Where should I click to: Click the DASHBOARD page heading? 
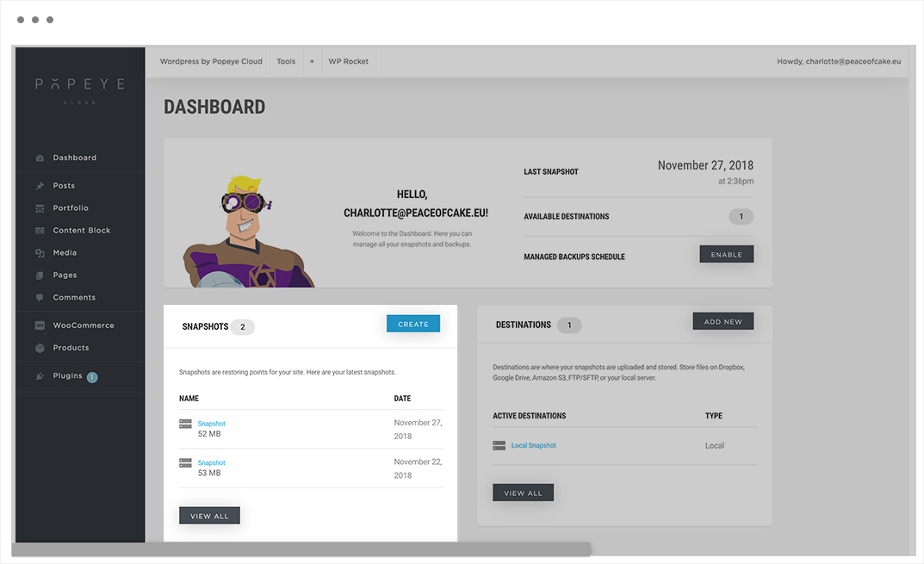pos(214,107)
